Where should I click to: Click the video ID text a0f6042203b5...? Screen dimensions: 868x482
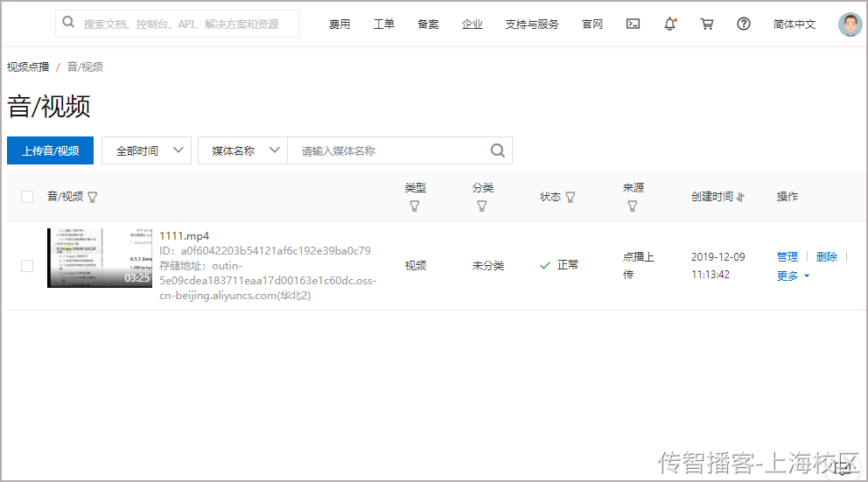pos(276,251)
